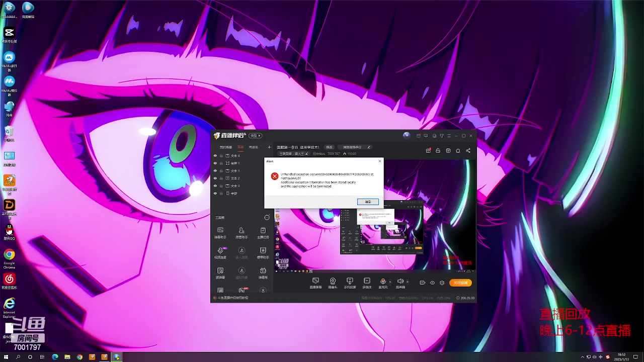Open the 多人连麦 download tool
The height and width of the screenshot is (362, 644).
click(242, 252)
